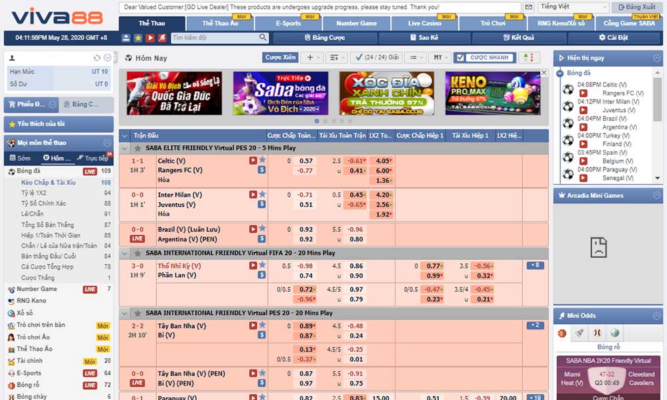
Task: Play live stream for Celtic (V) match row
Action: pyautogui.click(x=253, y=160)
